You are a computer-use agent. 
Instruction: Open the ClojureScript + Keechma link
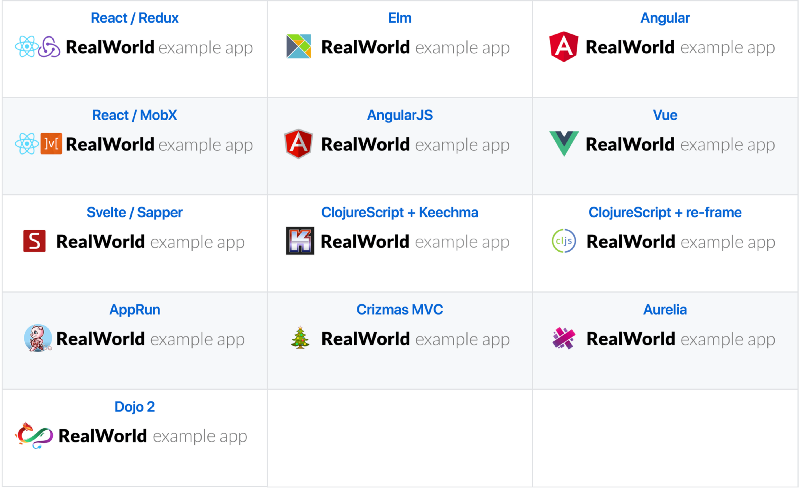[x=399, y=212]
